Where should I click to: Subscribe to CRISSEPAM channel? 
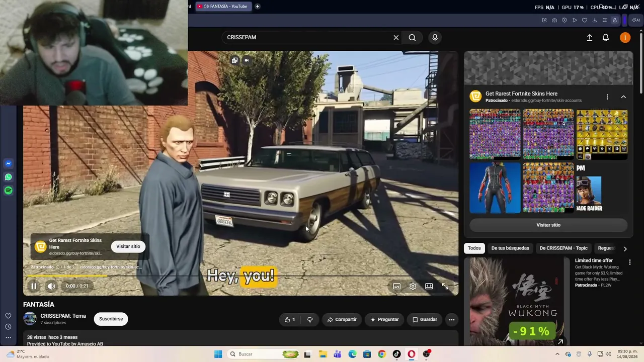(x=111, y=319)
